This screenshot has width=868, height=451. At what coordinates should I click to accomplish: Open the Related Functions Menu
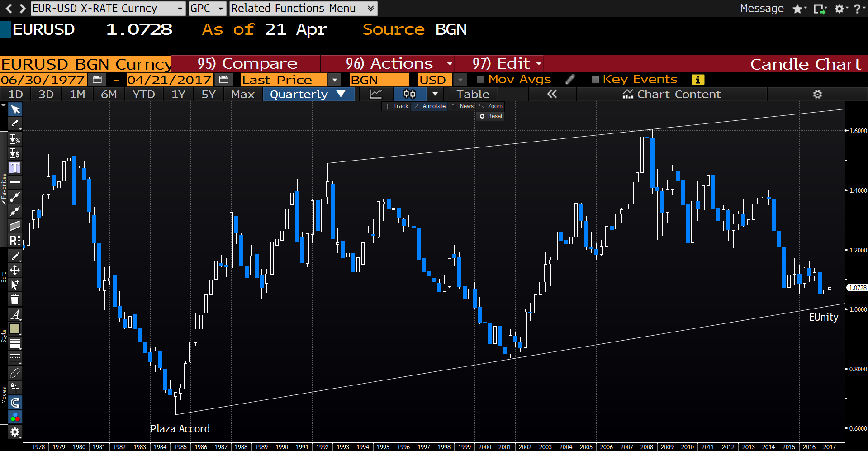tap(303, 9)
